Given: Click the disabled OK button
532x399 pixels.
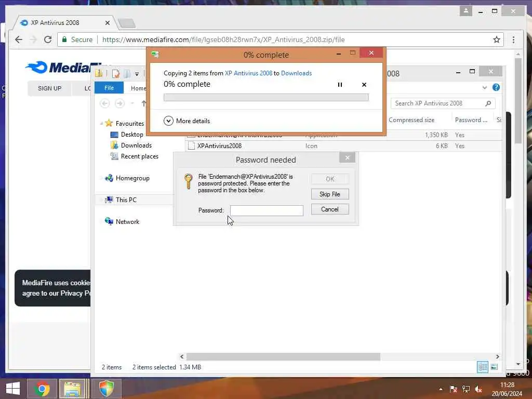Looking at the screenshot, I should point(330,179).
